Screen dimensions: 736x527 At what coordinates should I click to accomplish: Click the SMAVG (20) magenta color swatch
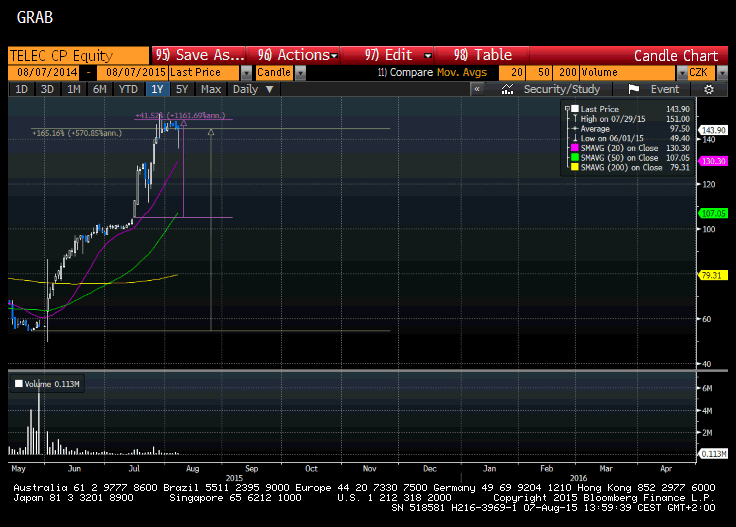click(x=575, y=148)
